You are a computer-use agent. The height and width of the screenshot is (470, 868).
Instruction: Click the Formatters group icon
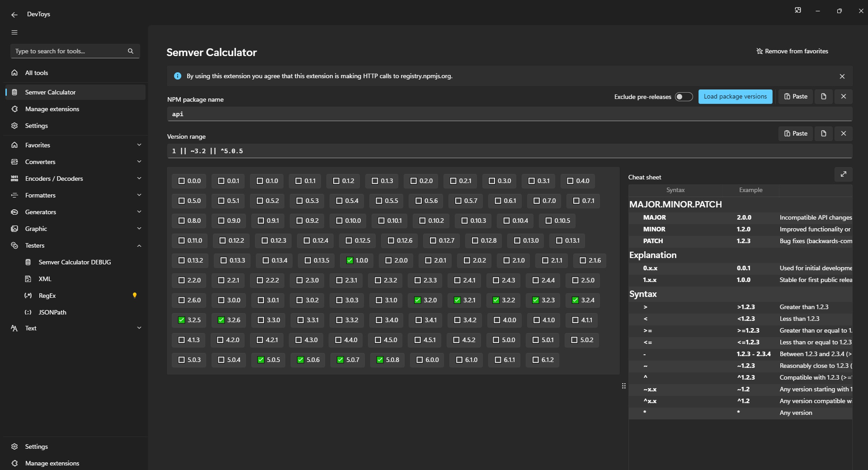coord(14,195)
